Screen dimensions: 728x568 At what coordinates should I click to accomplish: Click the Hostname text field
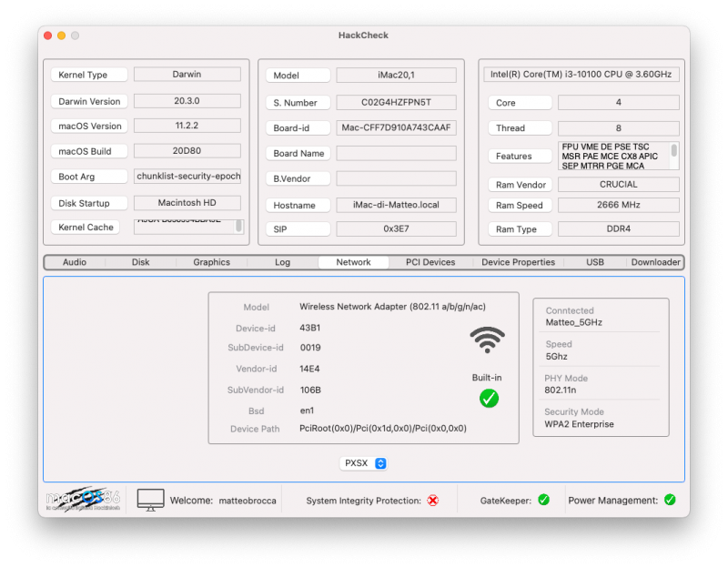click(396, 206)
